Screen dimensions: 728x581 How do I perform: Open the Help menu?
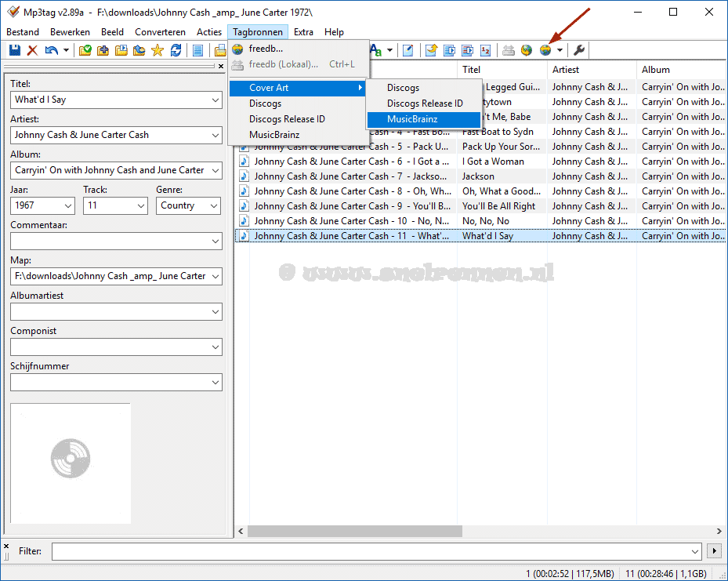coord(335,32)
